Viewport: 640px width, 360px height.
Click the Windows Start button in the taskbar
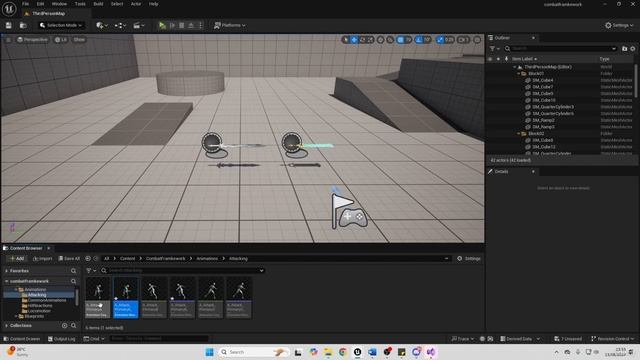tap(209, 352)
